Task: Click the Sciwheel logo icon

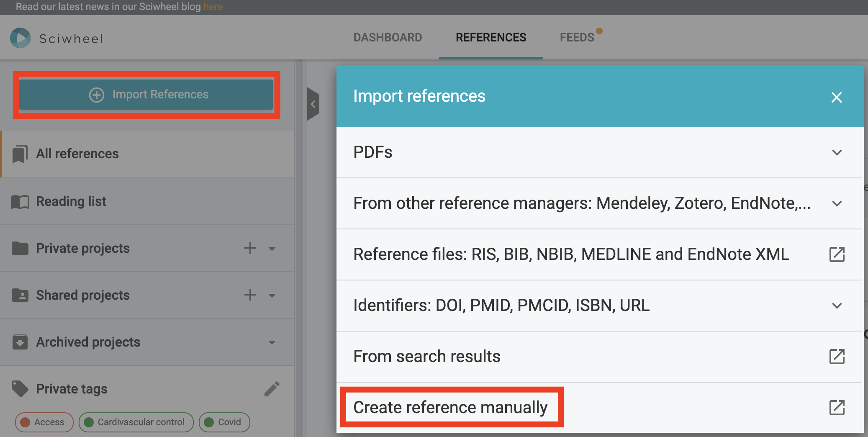Action: (21, 38)
